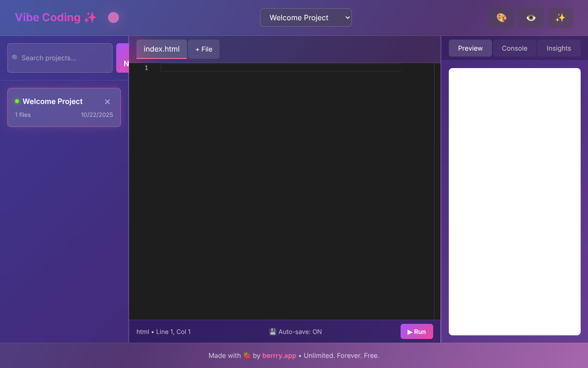Click the floppy disk auto-save icon
Viewport: 588px width, 368px height.
[x=273, y=331]
